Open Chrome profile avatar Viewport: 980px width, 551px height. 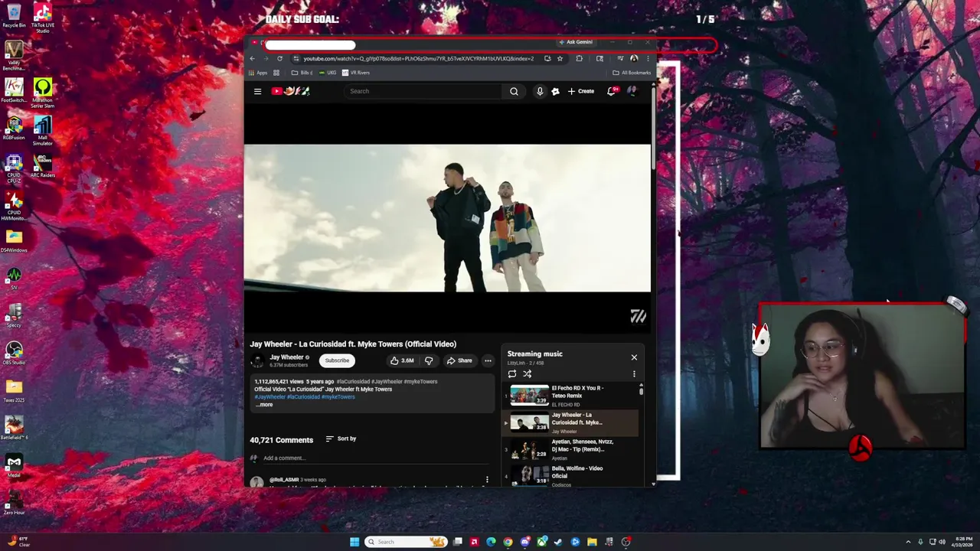(634, 58)
